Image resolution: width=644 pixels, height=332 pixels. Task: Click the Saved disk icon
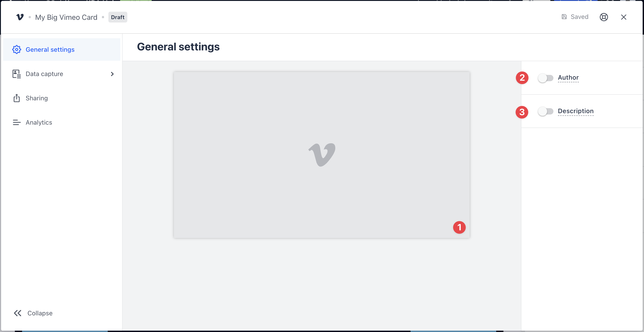pyautogui.click(x=564, y=17)
